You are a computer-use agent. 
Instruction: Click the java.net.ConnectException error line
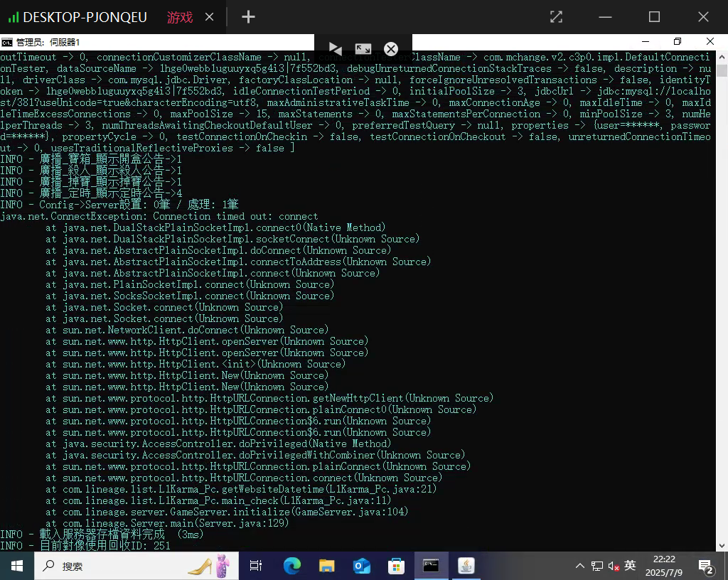pyautogui.click(x=159, y=216)
